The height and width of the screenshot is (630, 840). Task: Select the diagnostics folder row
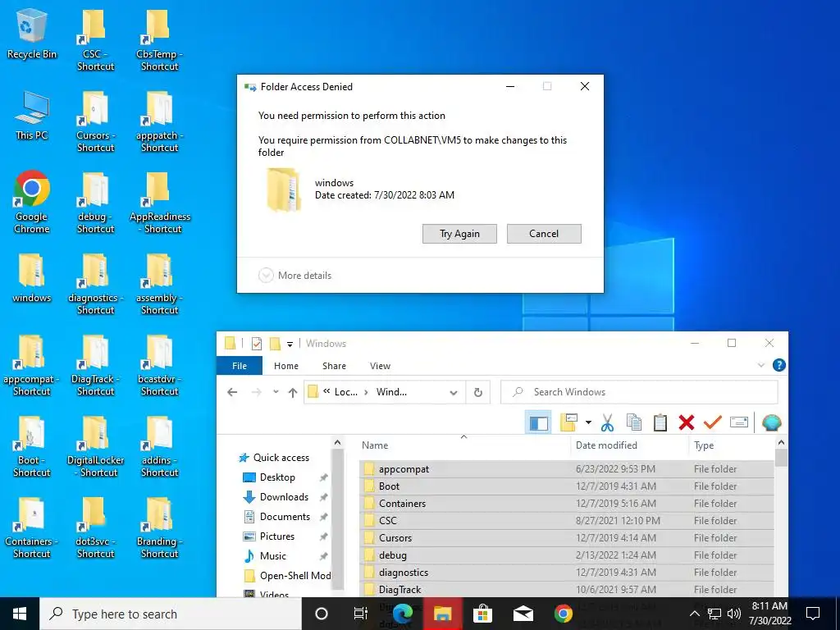click(567, 572)
